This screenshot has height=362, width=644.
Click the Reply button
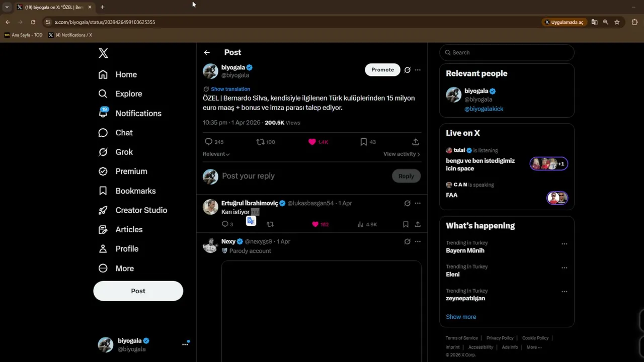(406, 176)
